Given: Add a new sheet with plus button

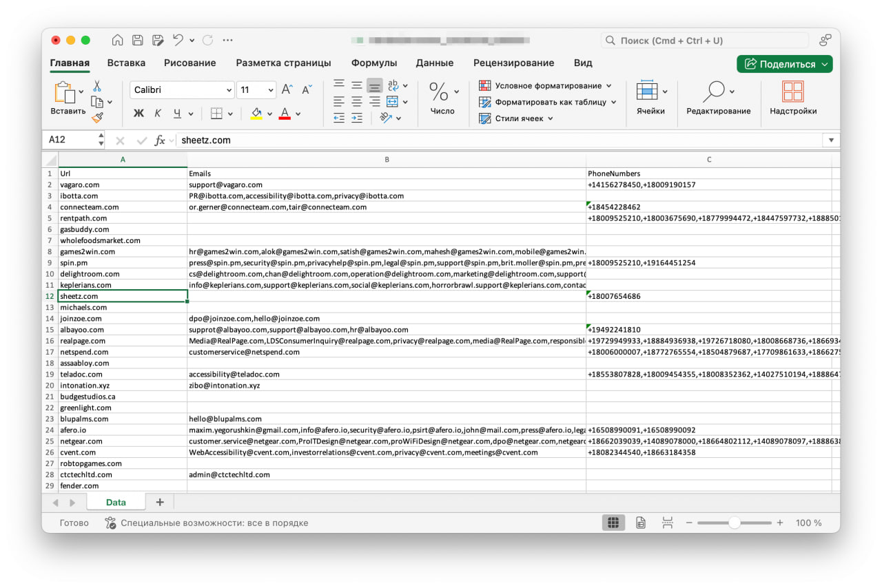Looking at the screenshot, I should coord(160,503).
